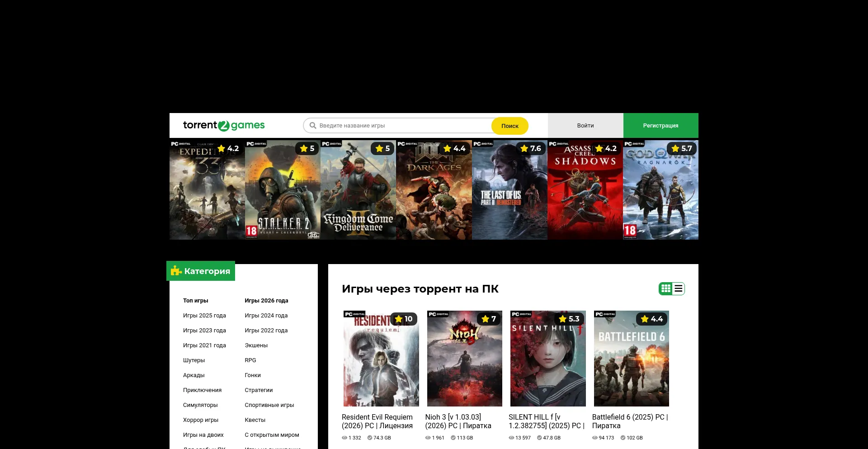This screenshot has width=868, height=449.
Task: Open DOOM The Dark Ages banner
Action: 434,190
